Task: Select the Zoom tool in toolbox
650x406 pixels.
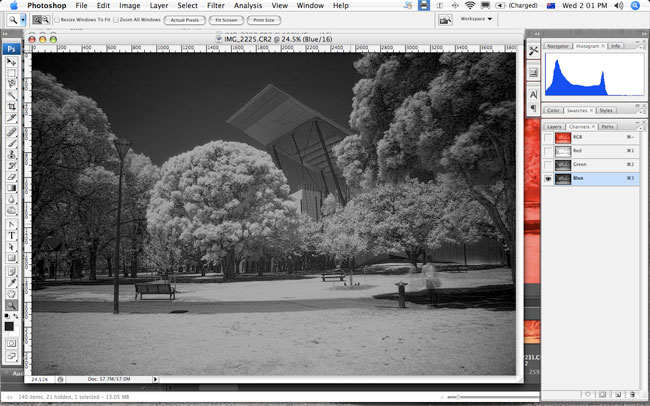Action: [x=12, y=305]
